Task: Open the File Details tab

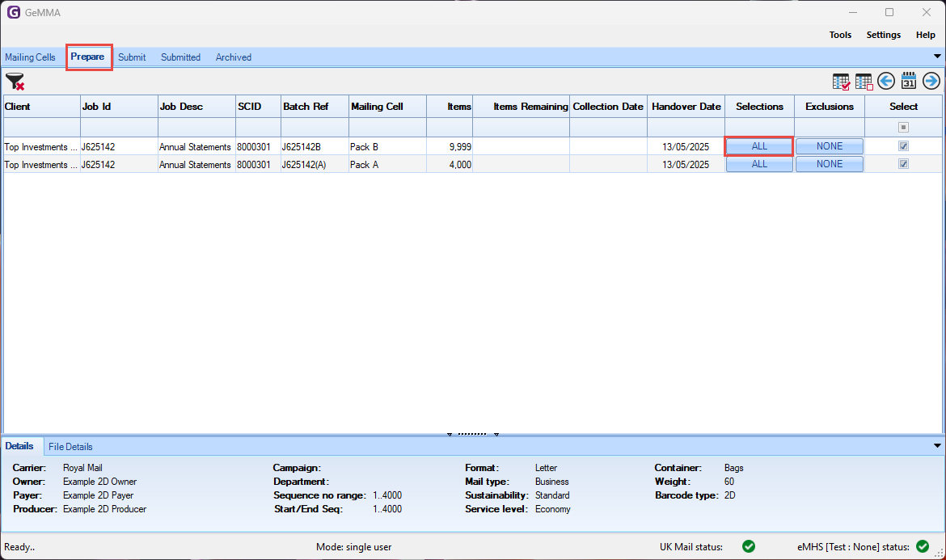Action: [70, 447]
